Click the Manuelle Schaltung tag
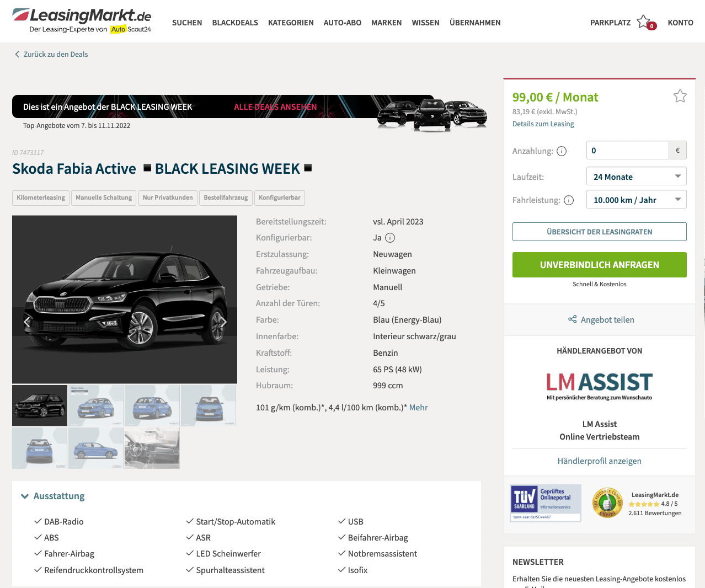The height and width of the screenshot is (588, 705). (x=104, y=197)
